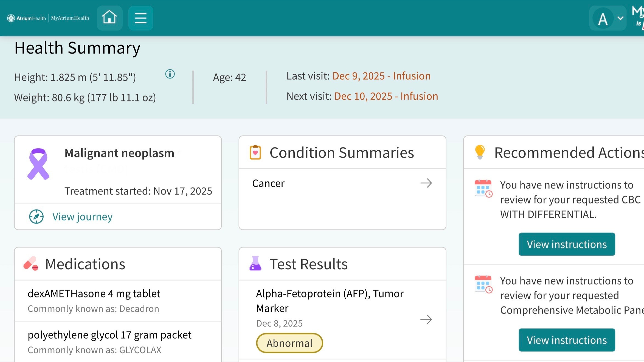This screenshot has width=644, height=362.
Task: Click the home icon in header
Action: point(109,18)
